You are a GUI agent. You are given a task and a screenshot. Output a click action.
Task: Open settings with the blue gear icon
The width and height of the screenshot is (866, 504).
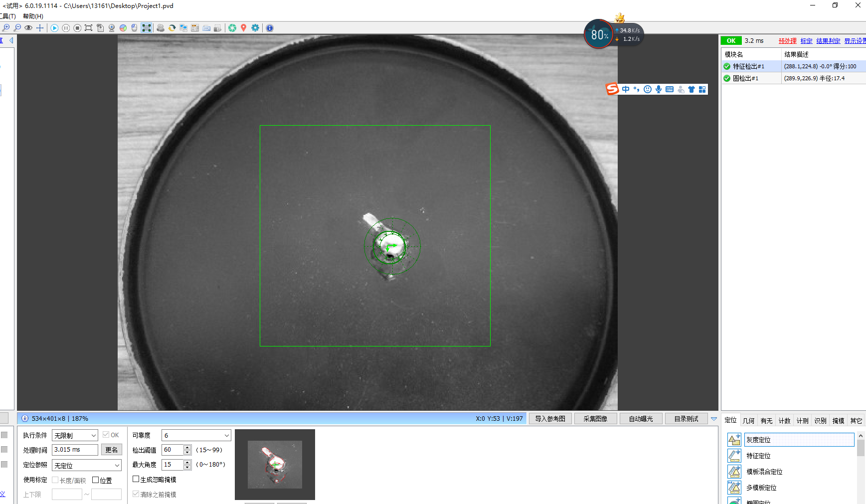[x=255, y=28]
